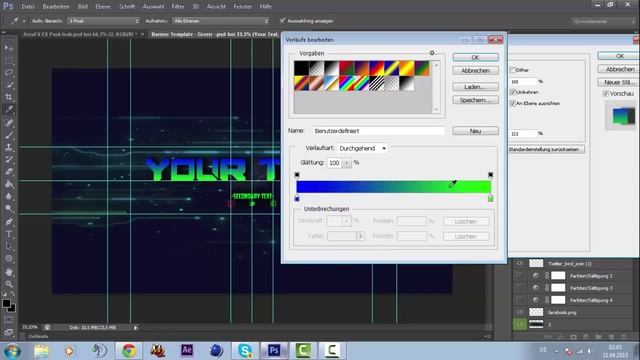
Task: Select the Clone Stamp tool
Action: tap(9, 147)
